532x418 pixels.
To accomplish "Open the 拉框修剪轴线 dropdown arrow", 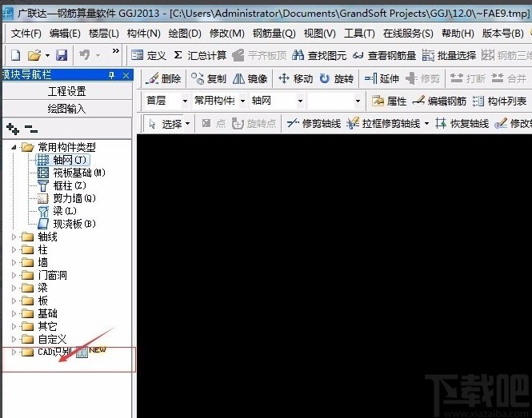I will pos(427,124).
